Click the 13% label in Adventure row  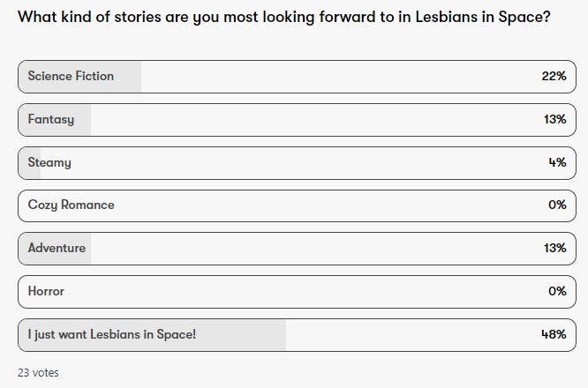tap(554, 248)
